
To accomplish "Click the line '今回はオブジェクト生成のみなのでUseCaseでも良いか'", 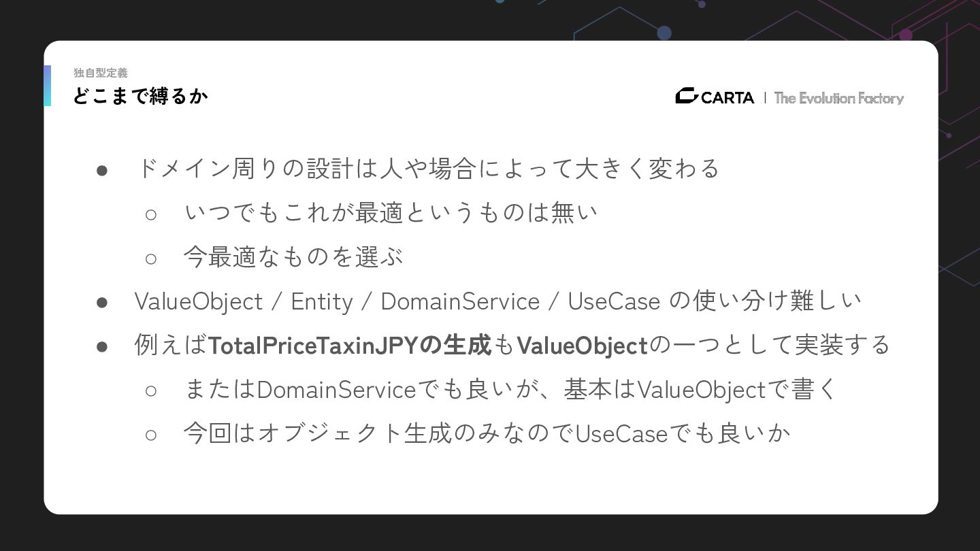I will pos(487,433).
